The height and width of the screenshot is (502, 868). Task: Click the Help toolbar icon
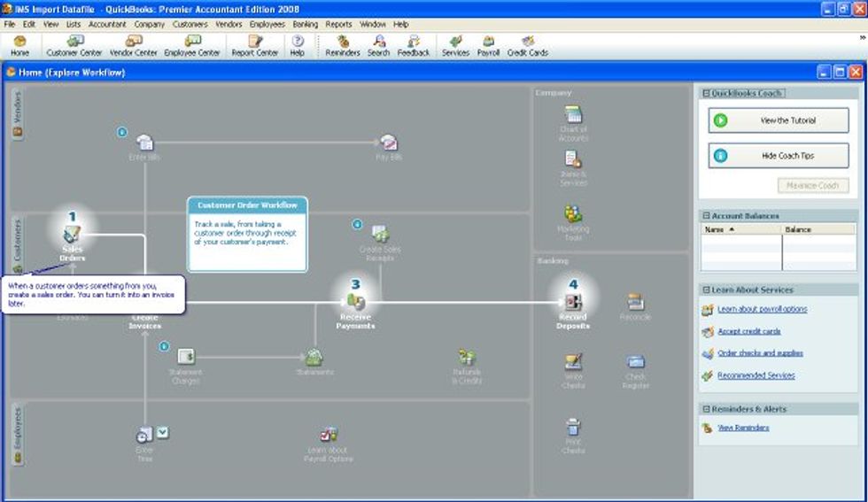click(x=298, y=45)
